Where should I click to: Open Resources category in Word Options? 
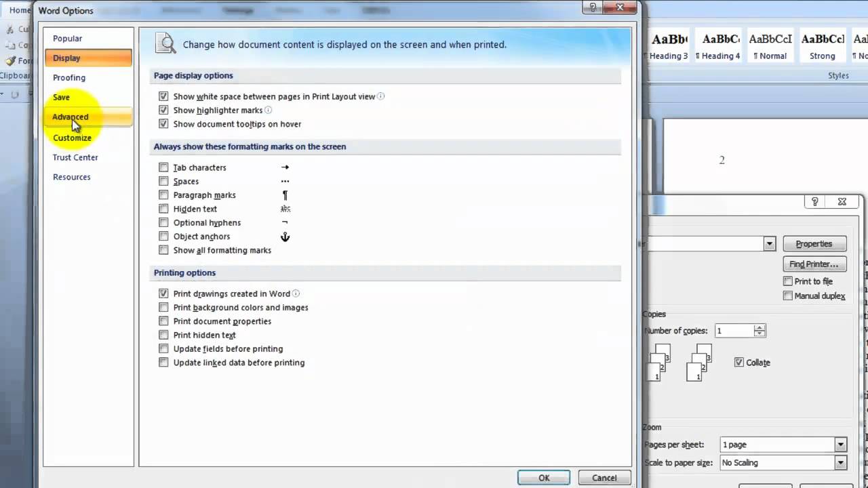(x=89, y=178)
